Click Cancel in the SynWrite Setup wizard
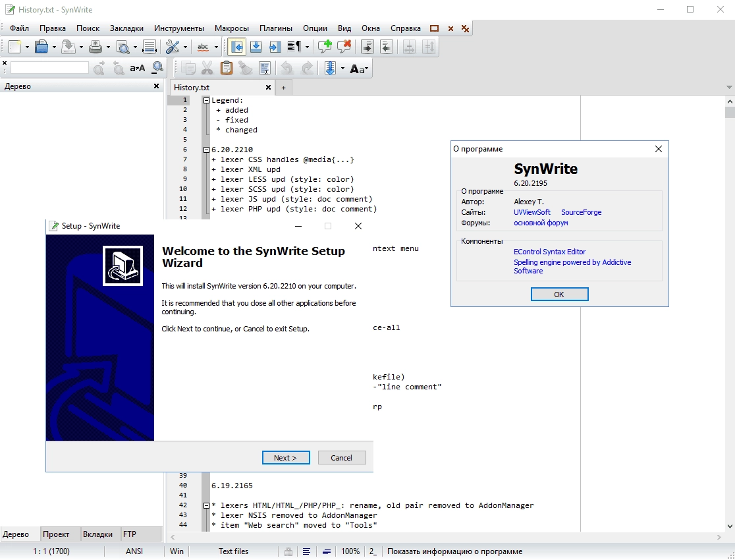Screen dimensions: 735x560 (x=341, y=458)
